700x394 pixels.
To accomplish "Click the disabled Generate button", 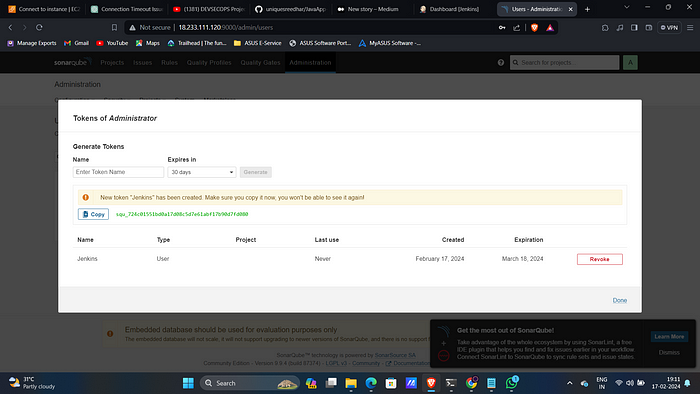I will [x=255, y=172].
